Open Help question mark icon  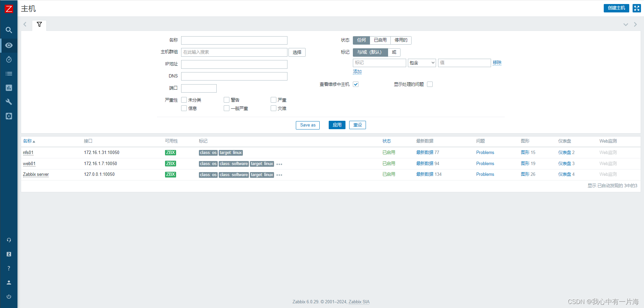coord(9,268)
